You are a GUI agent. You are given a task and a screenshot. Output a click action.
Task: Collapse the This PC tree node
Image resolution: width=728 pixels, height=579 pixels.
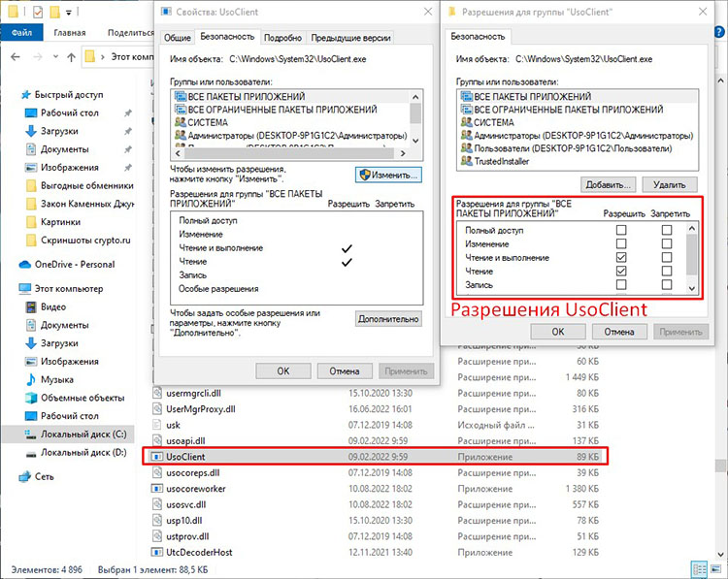point(12,288)
